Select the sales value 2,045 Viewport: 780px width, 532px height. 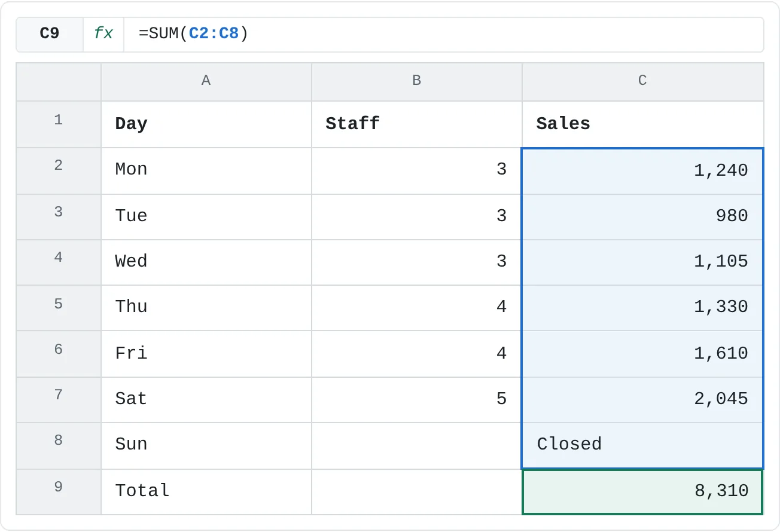[x=643, y=400]
